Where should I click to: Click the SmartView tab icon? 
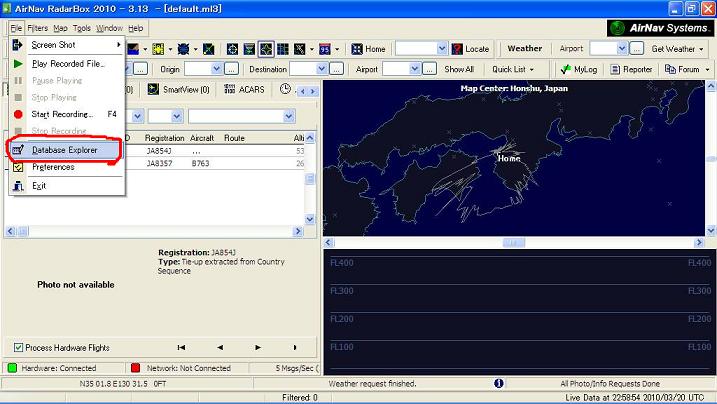[153, 89]
